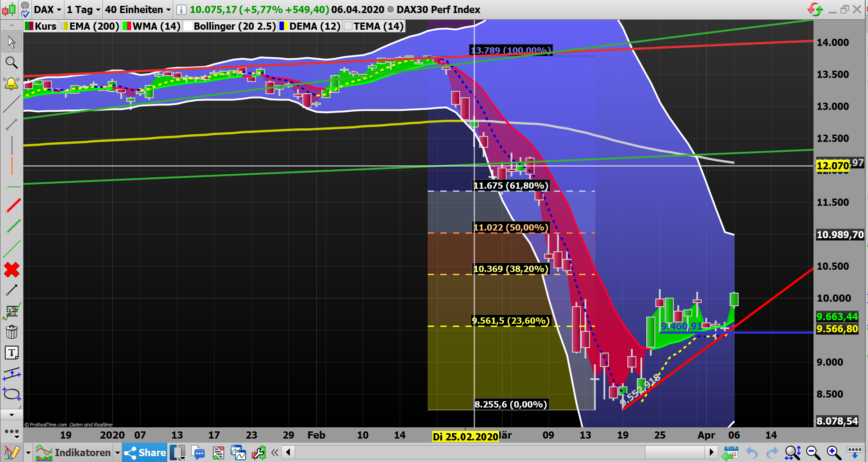Open the Indikatoren menu

coord(83,453)
